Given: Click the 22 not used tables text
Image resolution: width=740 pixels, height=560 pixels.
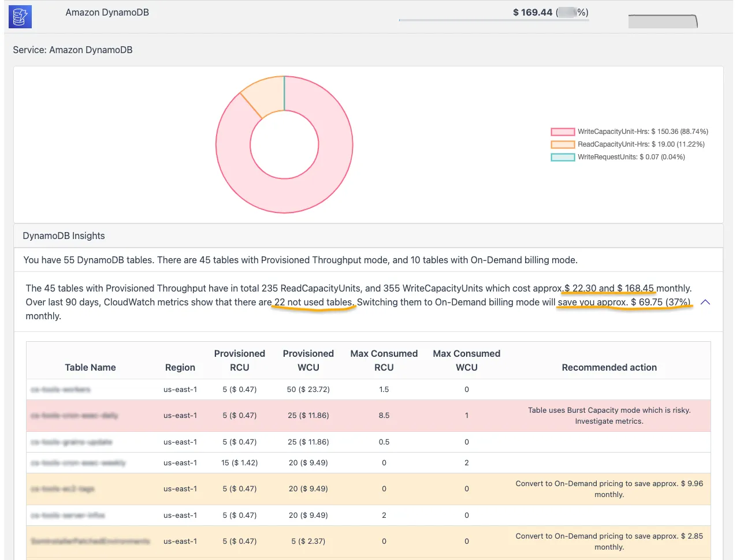Looking at the screenshot, I should (x=313, y=302).
